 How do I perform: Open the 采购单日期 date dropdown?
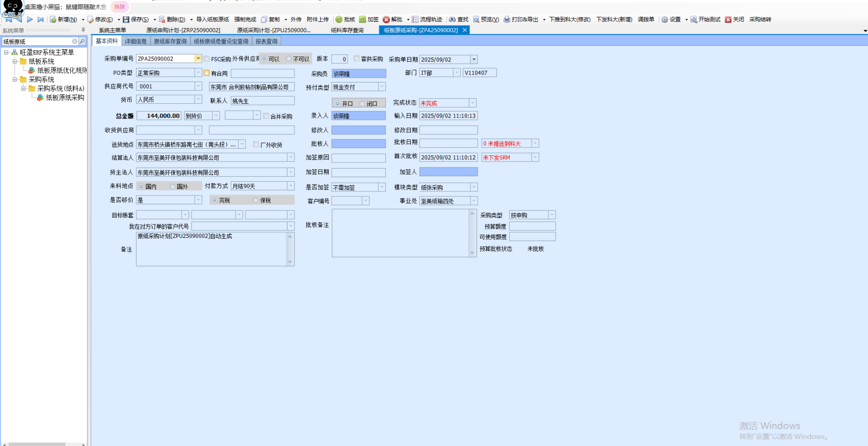[x=474, y=59]
